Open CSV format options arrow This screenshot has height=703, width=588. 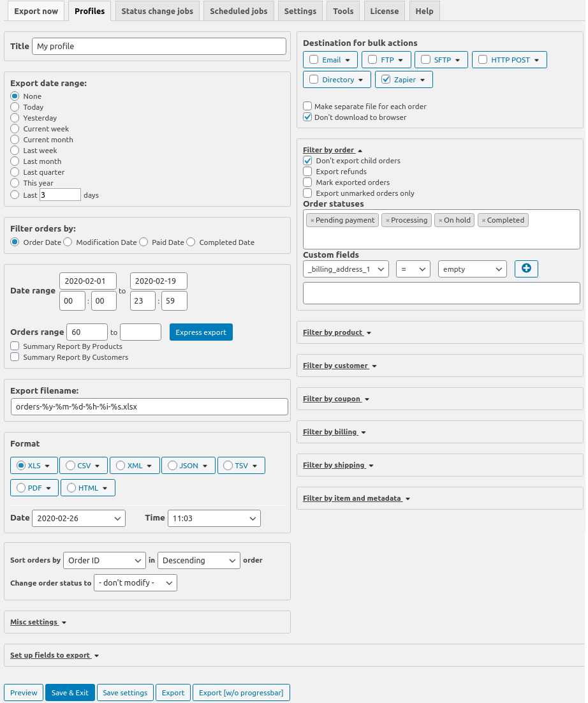pyautogui.click(x=97, y=466)
